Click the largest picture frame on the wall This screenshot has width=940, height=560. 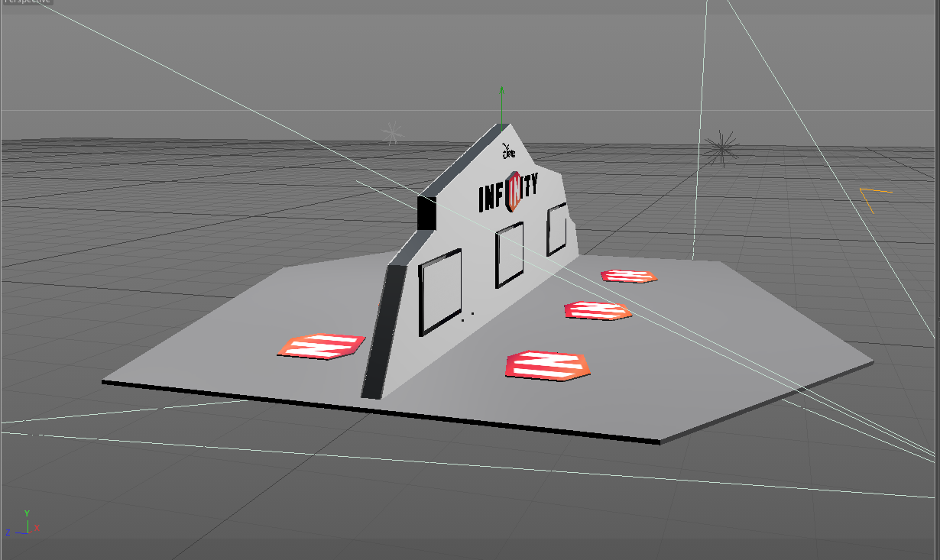(x=439, y=291)
